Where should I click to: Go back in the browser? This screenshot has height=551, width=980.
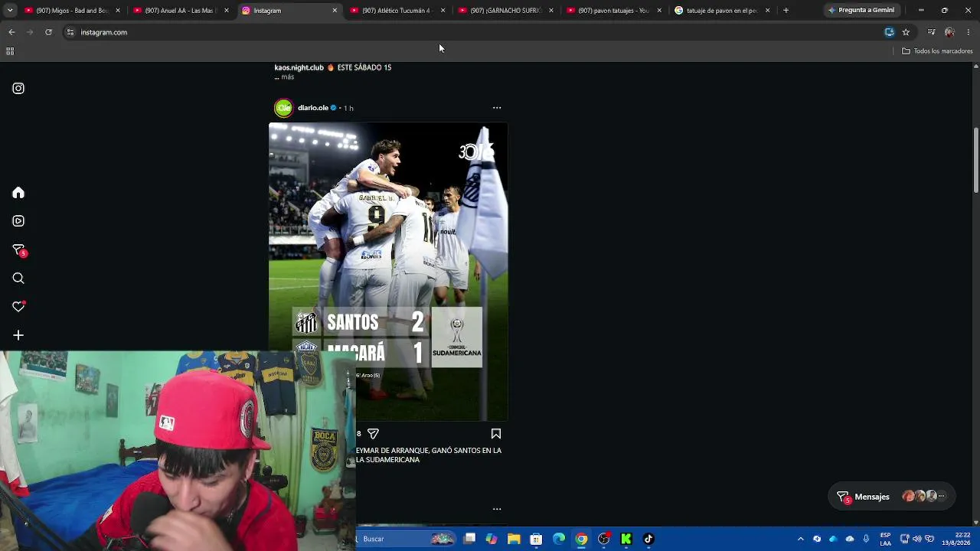coord(11,32)
